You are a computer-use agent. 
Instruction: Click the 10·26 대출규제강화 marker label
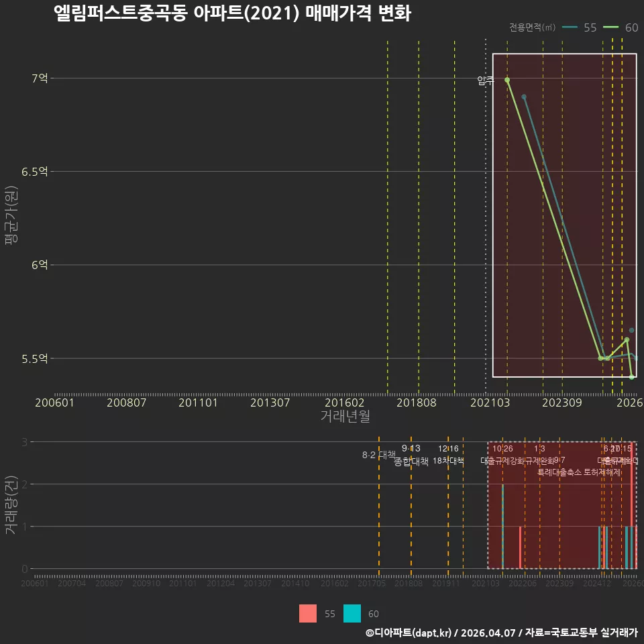502,455
